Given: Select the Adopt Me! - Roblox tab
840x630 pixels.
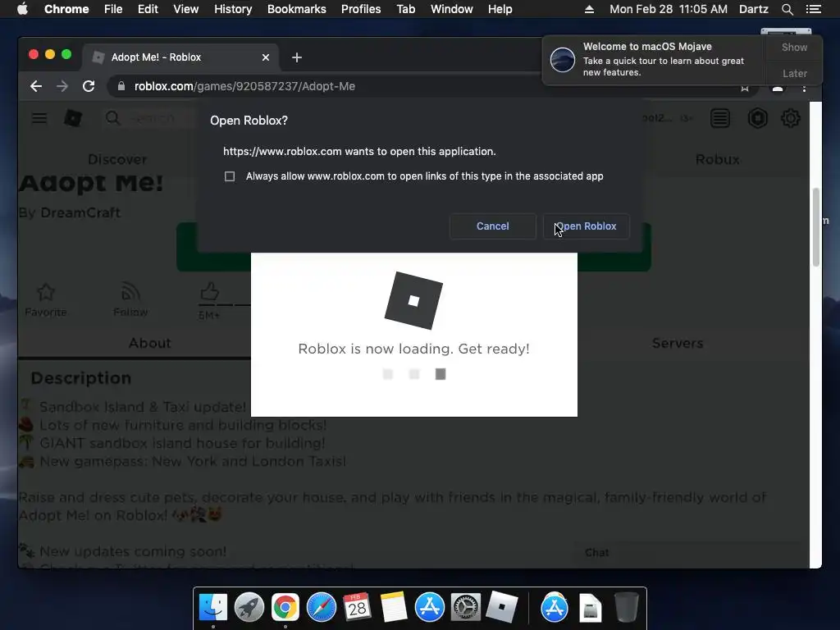Looking at the screenshot, I should coord(180,57).
